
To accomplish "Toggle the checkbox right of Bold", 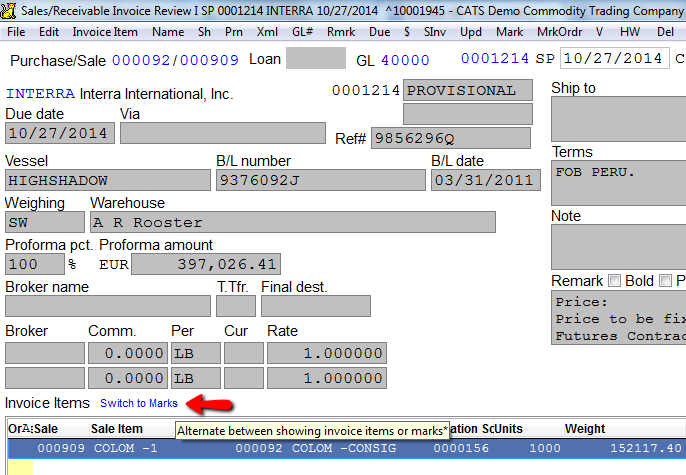I will click(665, 280).
